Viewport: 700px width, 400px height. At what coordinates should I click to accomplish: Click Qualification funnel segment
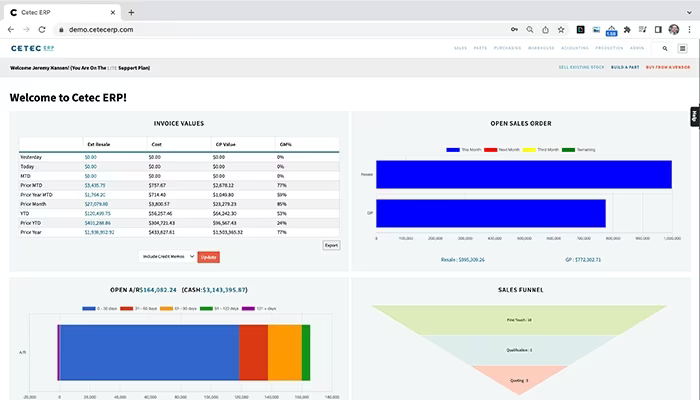pos(519,350)
